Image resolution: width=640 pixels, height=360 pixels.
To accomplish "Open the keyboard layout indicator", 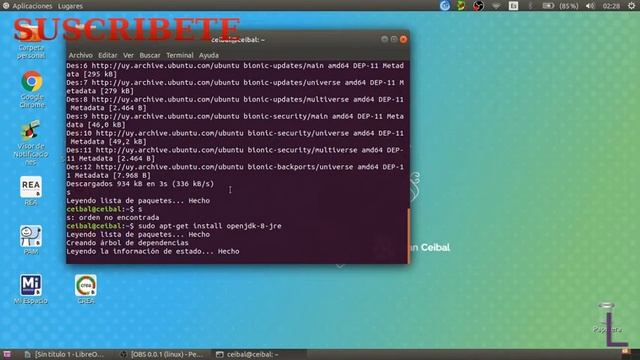I will point(513,6).
